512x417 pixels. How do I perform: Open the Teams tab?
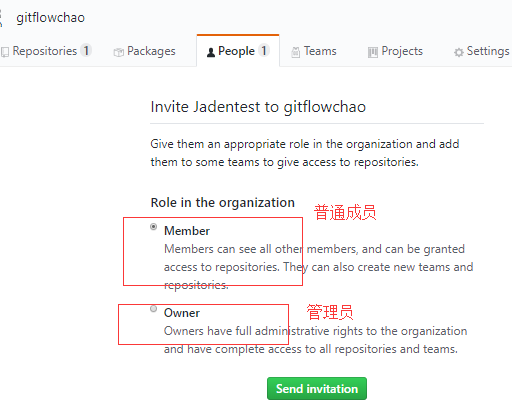click(314, 51)
